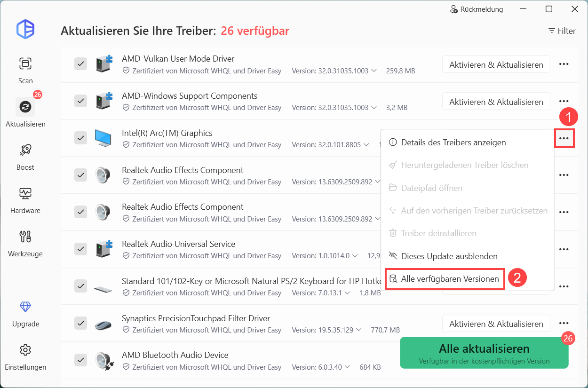The height and width of the screenshot is (388, 588).
Task: Click the 259,8 MB size text
Action: coord(400,71)
